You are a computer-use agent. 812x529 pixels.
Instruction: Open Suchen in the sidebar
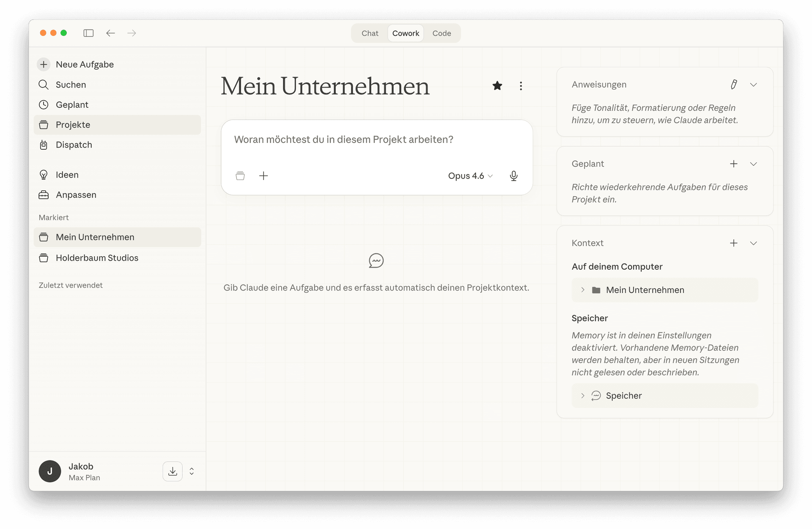coord(118,85)
